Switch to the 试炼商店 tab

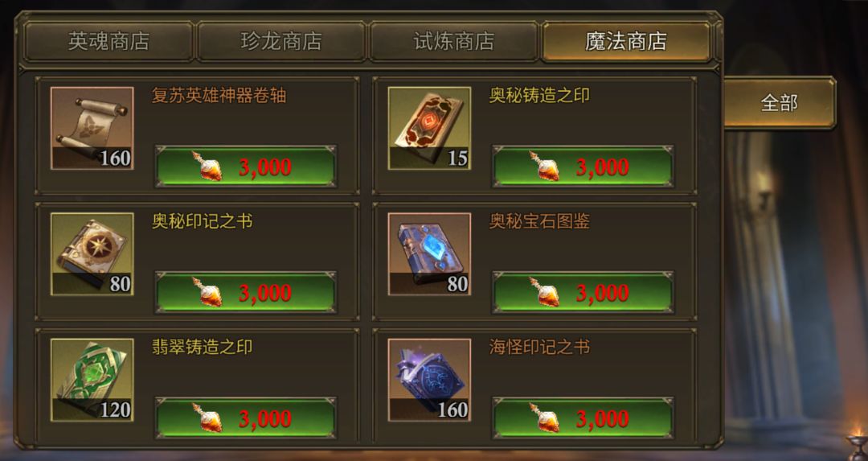coord(454,42)
